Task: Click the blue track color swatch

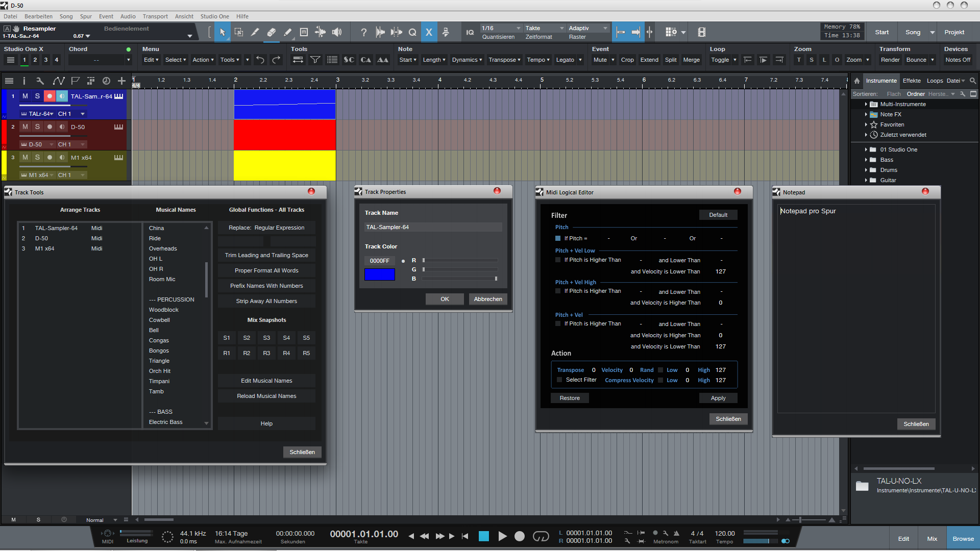Action: (379, 274)
